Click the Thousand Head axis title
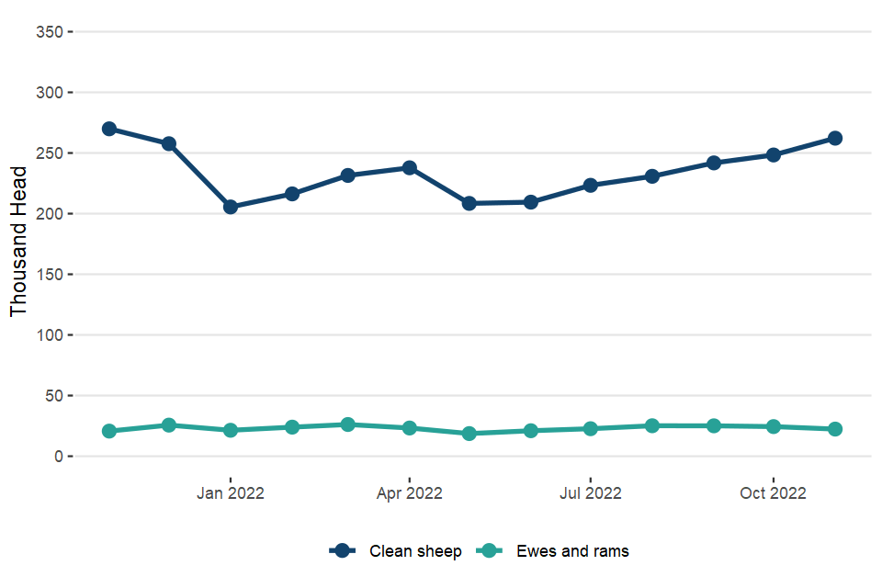882x588 pixels. click(19, 242)
